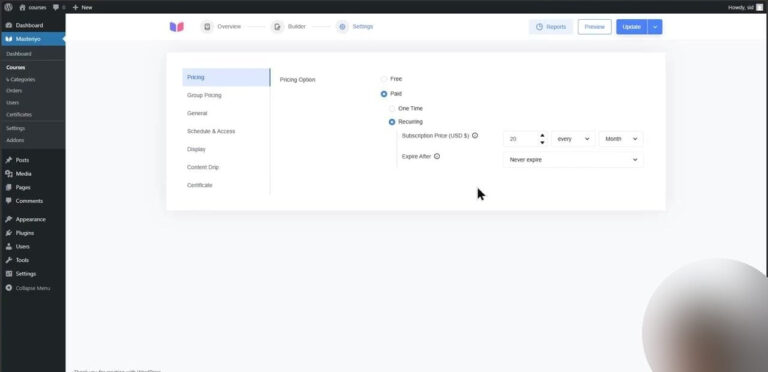Image resolution: width=768 pixels, height=372 pixels.
Task: Click Howdy, sid account menu
Action: 745,7
